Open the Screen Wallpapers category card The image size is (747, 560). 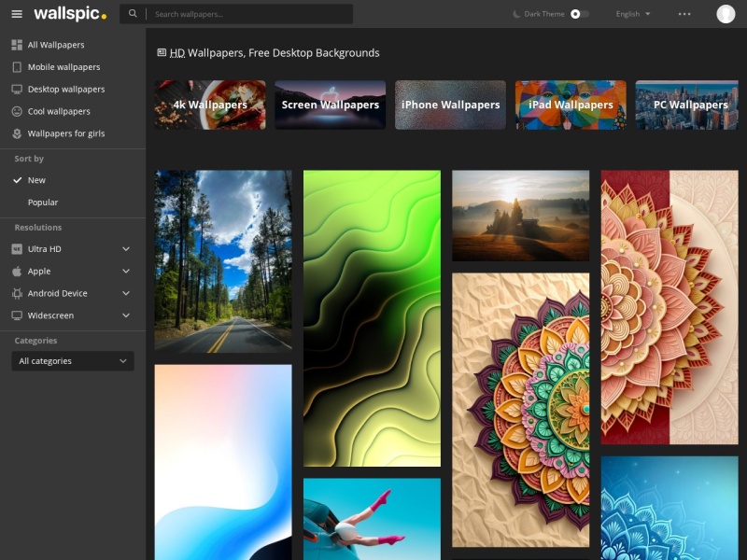pos(331,105)
